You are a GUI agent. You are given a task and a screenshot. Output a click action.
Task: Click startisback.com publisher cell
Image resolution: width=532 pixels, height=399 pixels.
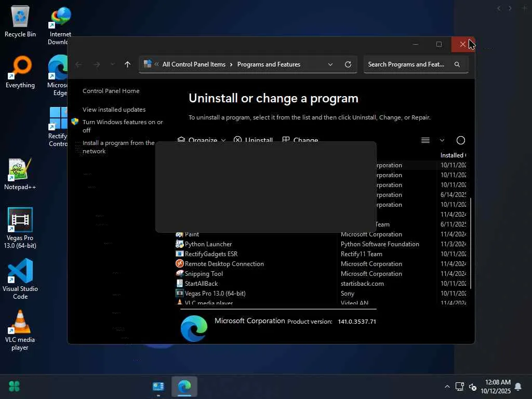pyautogui.click(x=362, y=284)
